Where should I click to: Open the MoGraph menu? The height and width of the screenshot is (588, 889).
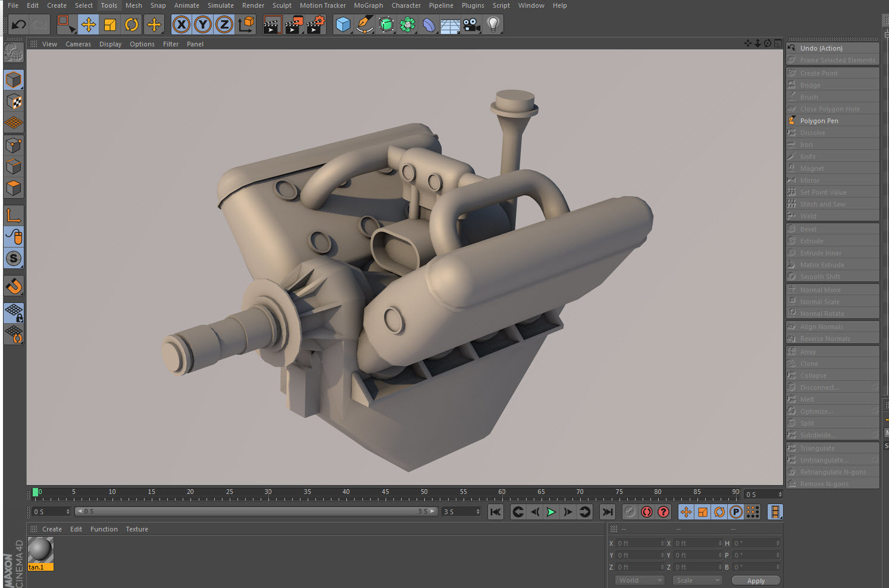click(368, 5)
